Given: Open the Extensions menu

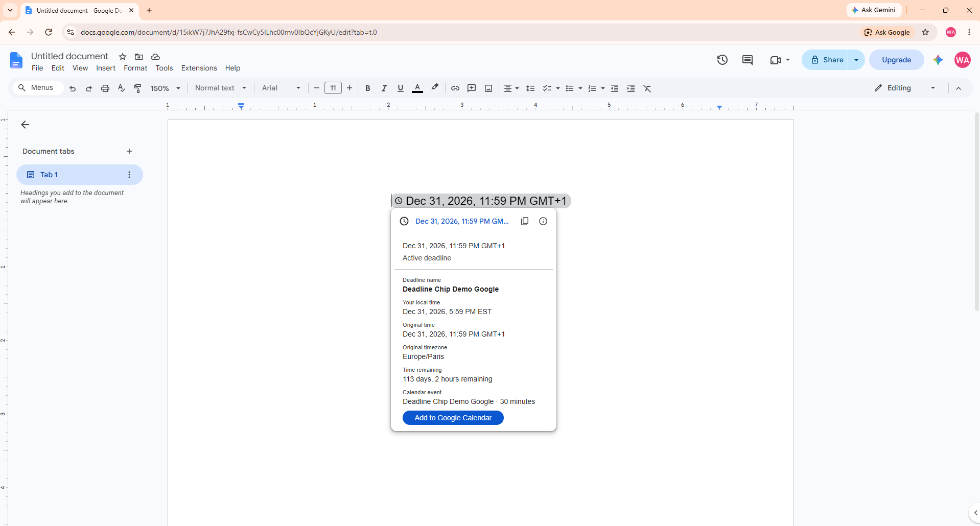Looking at the screenshot, I should [199, 68].
